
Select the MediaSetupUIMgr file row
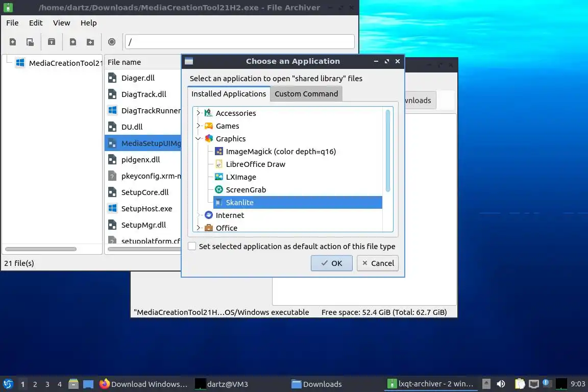pyautogui.click(x=143, y=143)
